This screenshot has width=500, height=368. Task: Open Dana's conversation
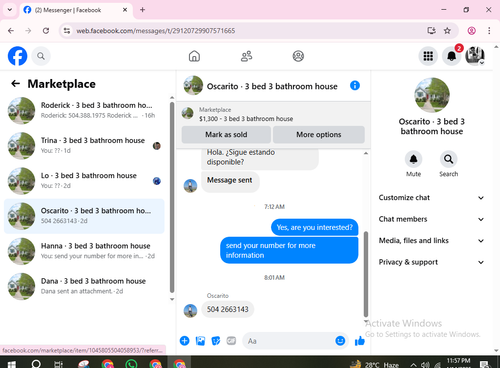[x=84, y=286]
